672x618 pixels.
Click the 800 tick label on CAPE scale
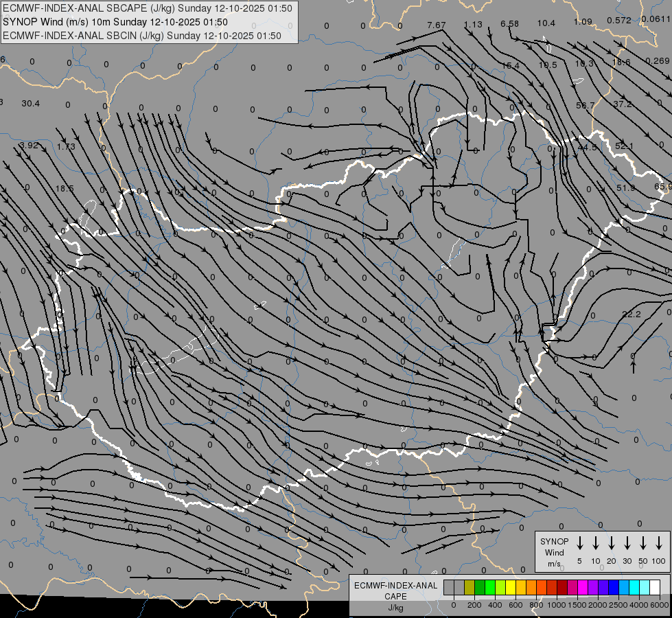(536, 605)
